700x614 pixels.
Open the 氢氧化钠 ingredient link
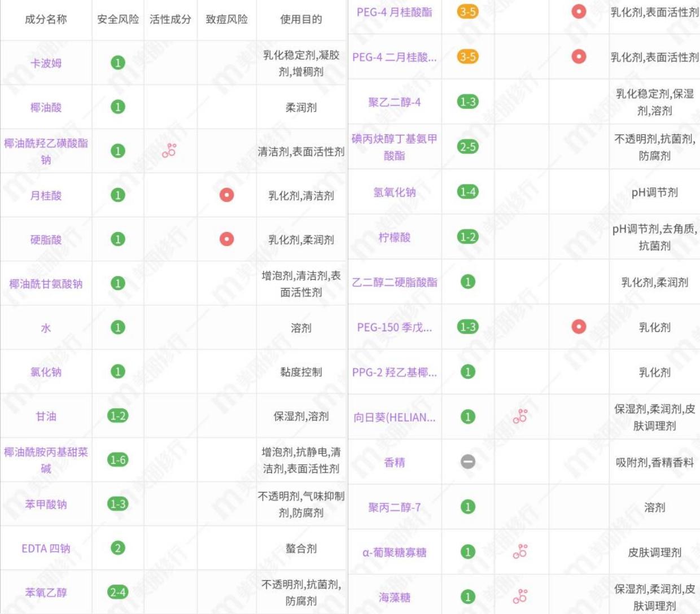pos(394,192)
